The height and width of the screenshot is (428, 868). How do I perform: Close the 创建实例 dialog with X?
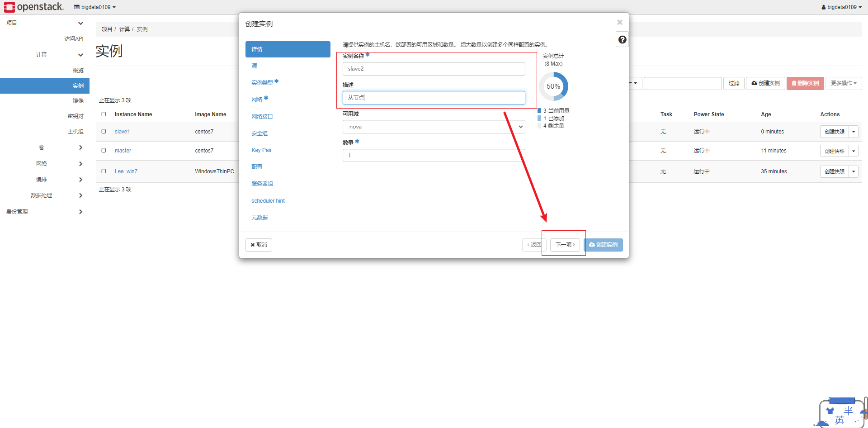click(620, 22)
